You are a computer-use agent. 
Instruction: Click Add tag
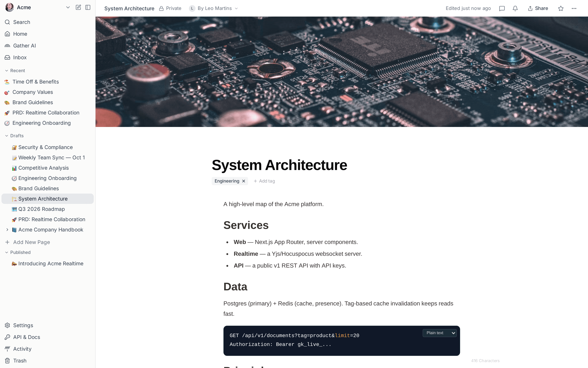pos(264,181)
